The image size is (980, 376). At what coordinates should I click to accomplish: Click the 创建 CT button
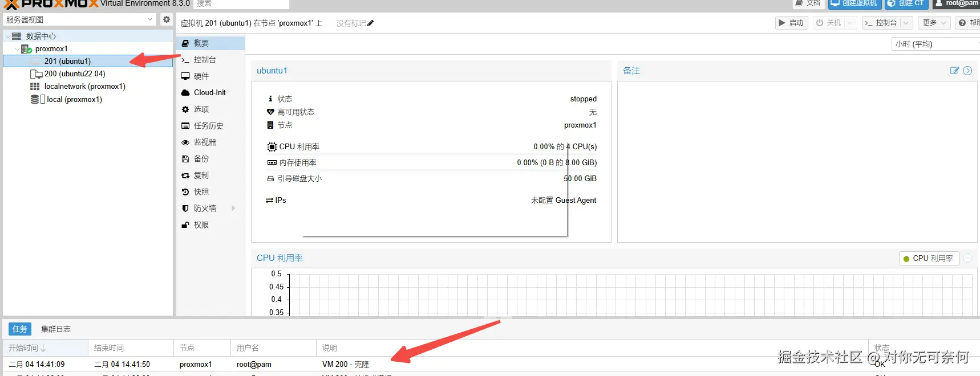click(907, 3)
